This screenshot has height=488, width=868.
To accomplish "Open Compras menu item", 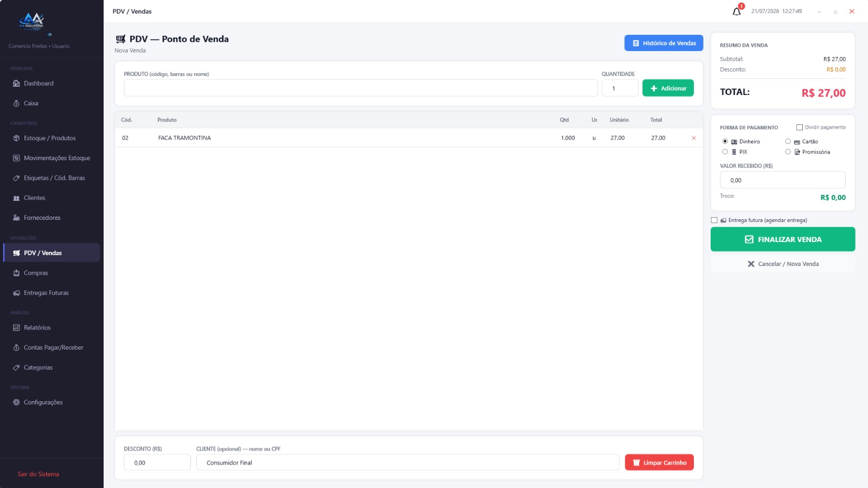I will point(52,273).
